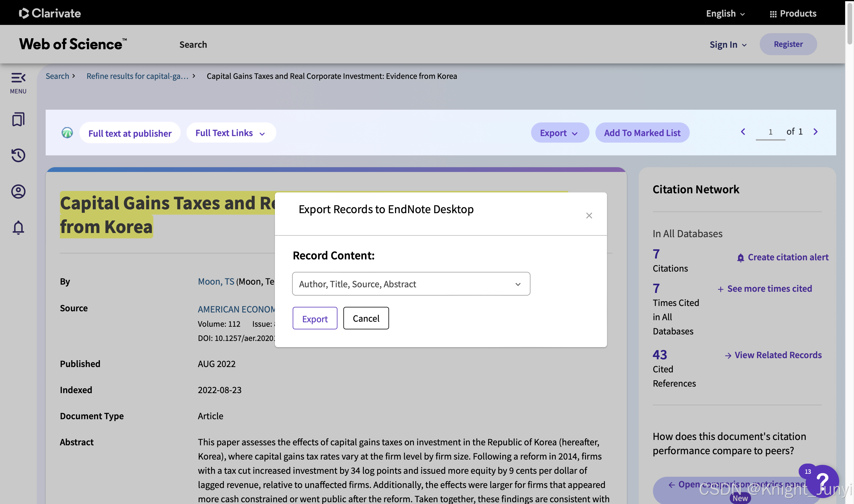
Task: Close the Export Records to EndNote dialog
Action: [589, 216]
